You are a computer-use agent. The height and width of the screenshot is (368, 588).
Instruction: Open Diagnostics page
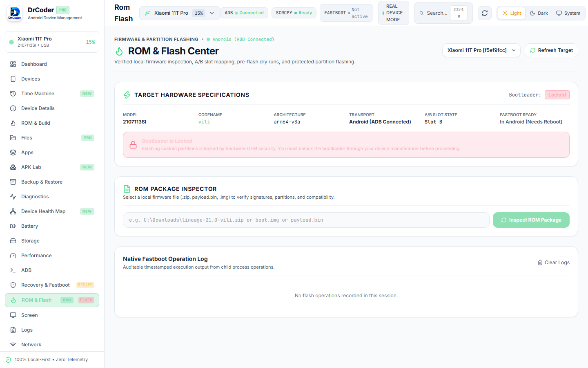[52, 197]
